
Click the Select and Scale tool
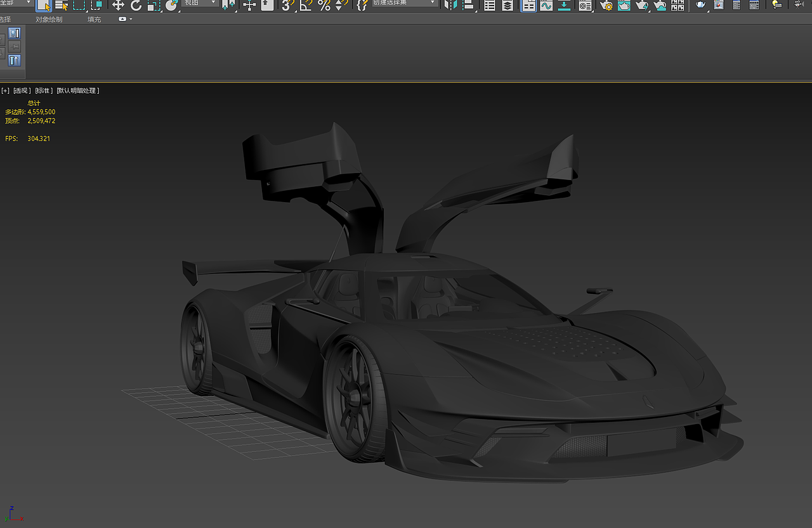pyautogui.click(x=154, y=6)
